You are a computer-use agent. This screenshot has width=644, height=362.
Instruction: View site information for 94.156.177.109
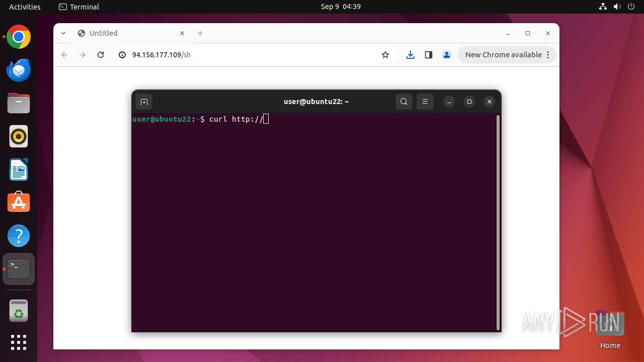[122, 55]
